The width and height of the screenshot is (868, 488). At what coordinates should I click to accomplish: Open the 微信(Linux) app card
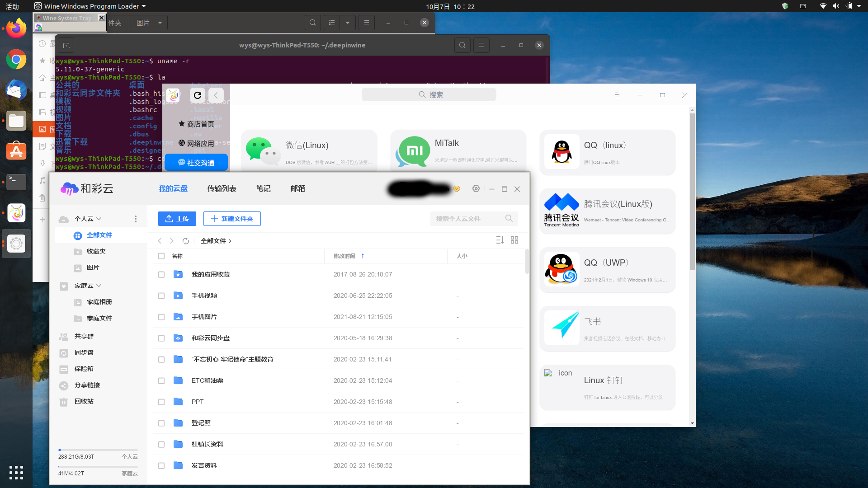[x=309, y=151]
